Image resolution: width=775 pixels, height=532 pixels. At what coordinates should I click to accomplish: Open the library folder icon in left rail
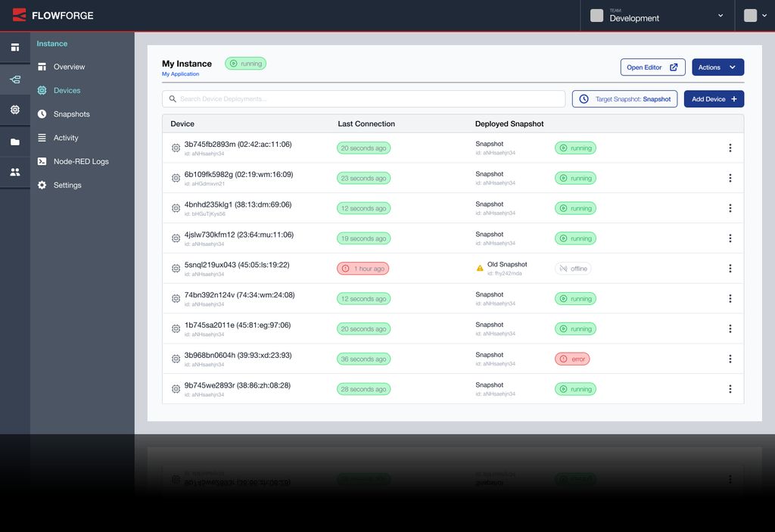tap(15, 142)
